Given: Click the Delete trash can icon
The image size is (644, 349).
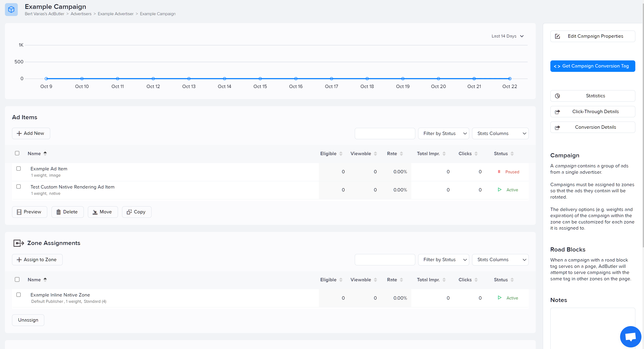Looking at the screenshot, I should pyautogui.click(x=58, y=212).
